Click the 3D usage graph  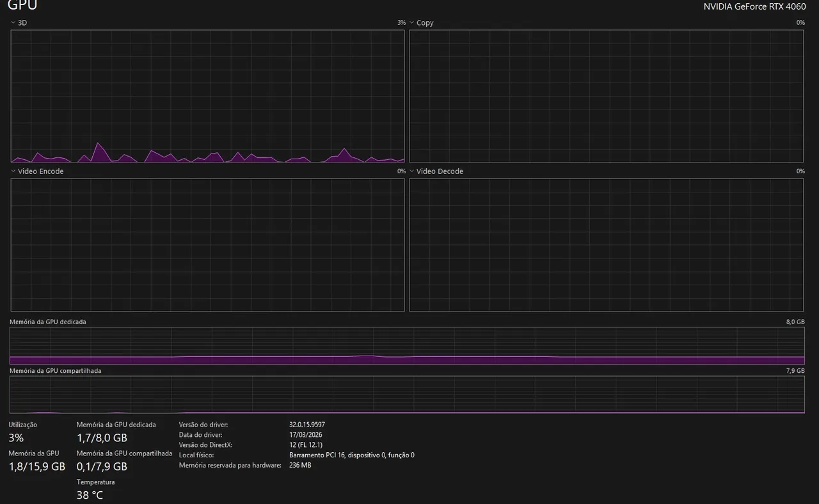click(208, 96)
